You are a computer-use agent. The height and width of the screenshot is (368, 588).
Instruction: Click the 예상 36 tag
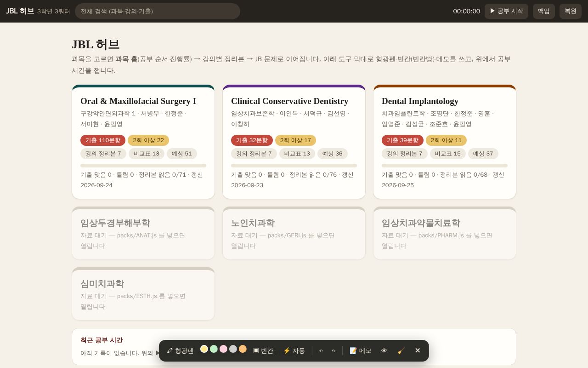(333, 154)
